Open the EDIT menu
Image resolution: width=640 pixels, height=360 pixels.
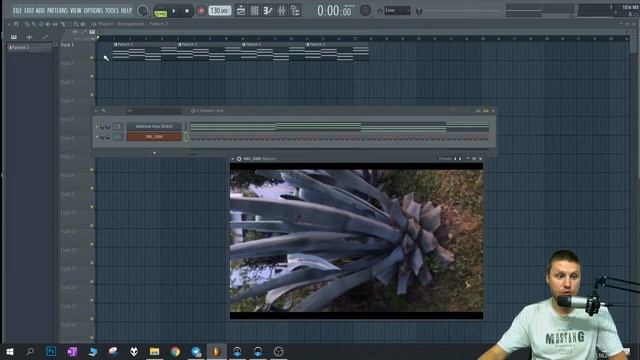[29, 11]
